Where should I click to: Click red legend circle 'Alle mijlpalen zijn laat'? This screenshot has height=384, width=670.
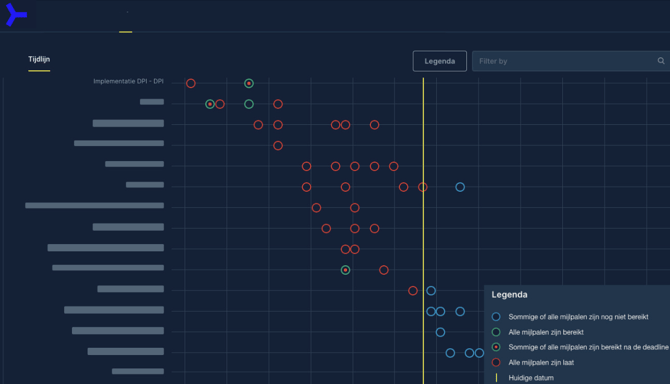click(496, 363)
